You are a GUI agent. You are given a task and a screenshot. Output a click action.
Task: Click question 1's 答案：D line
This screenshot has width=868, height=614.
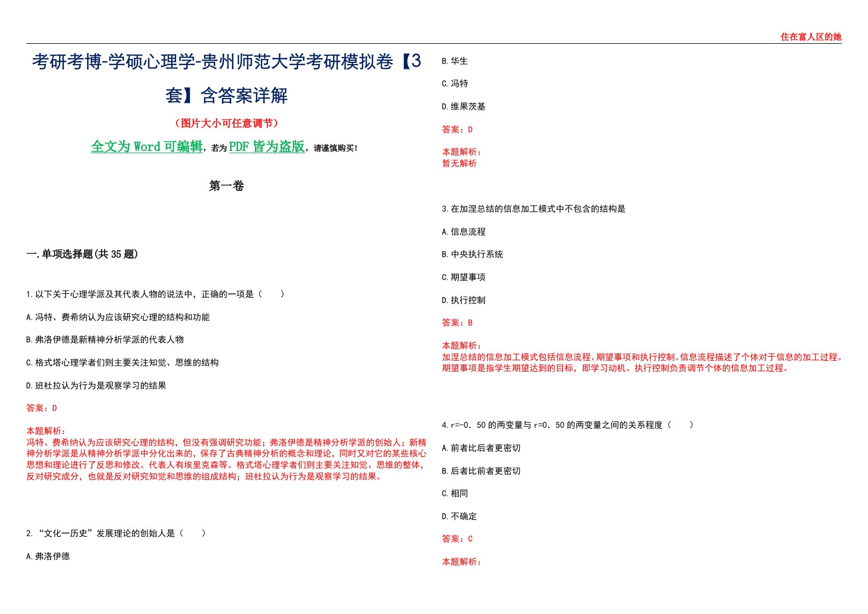[x=42, y=408]
